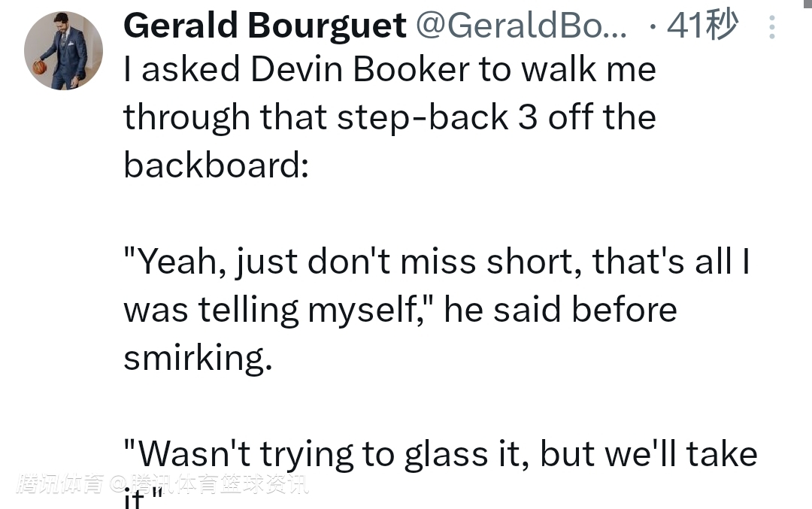
Task: Click the 41秒 tweet timestamp
Action: click(x=702, y=26)
